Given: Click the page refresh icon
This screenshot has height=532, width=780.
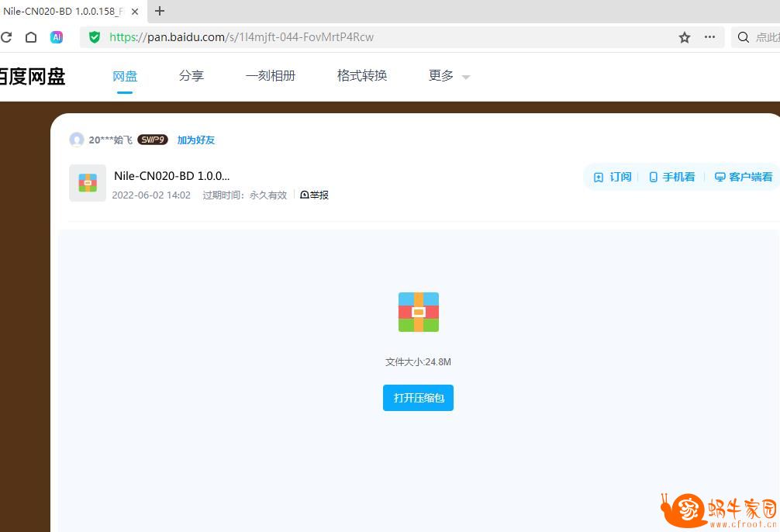Looking at the screenshot, I should [8, 36].
